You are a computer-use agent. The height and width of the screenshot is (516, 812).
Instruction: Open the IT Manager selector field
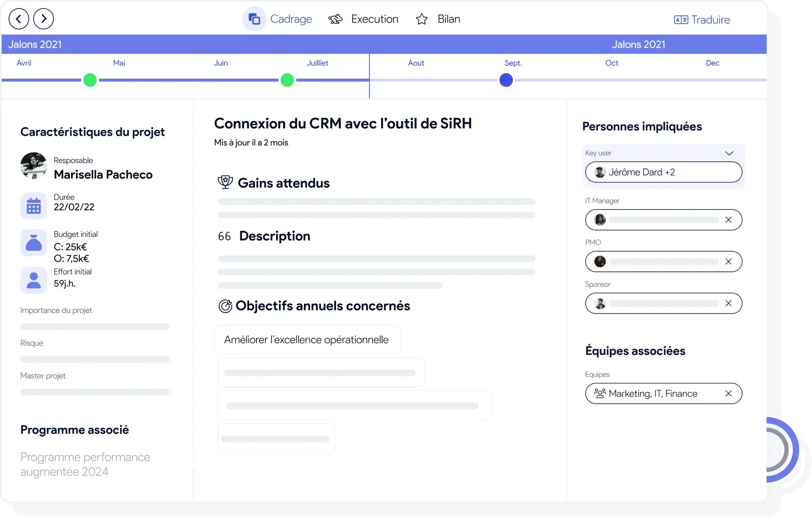[x=664, y=220]
